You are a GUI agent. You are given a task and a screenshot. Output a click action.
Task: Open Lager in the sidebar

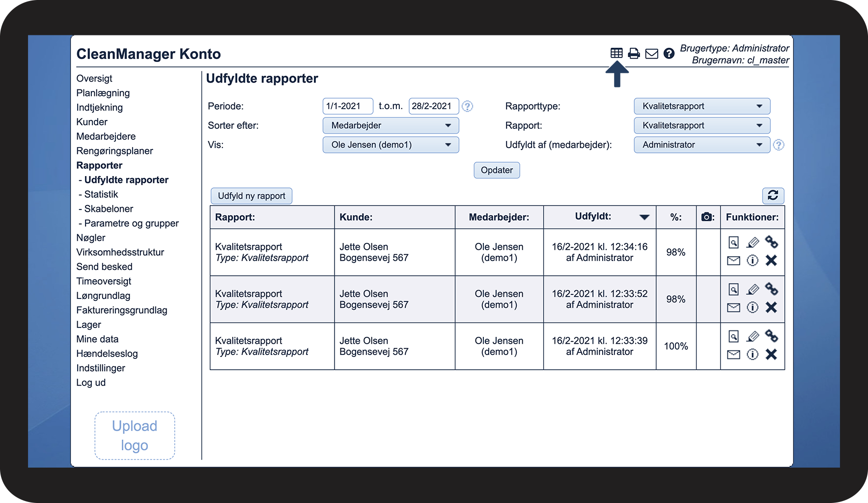89,325
